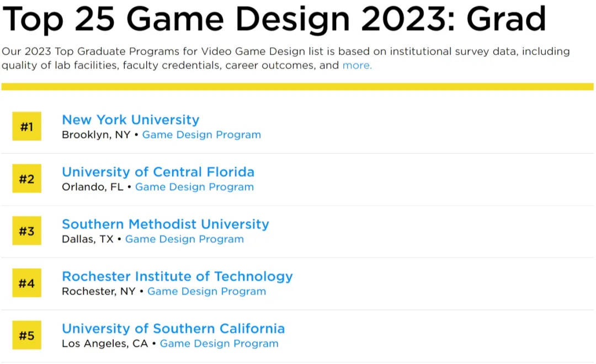Click the "Top 25 Game Design 2023: Grad" heading
The image size is (596, 364).
(274, 19)
